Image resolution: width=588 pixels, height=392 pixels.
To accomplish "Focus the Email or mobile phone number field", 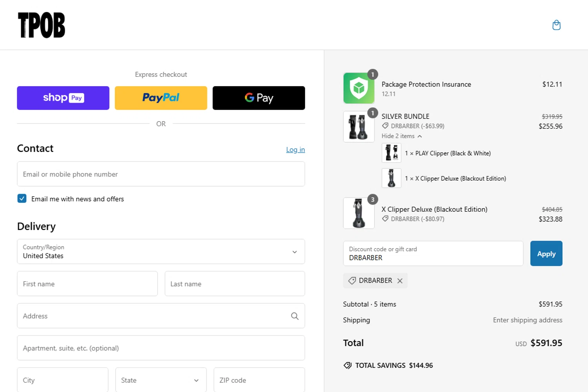I will [161, 174].
